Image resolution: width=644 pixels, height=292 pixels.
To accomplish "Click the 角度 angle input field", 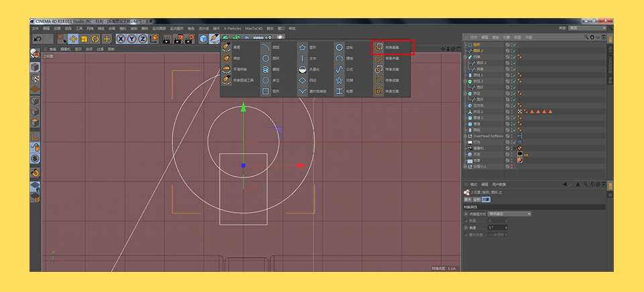I will [x=496, y=228].
